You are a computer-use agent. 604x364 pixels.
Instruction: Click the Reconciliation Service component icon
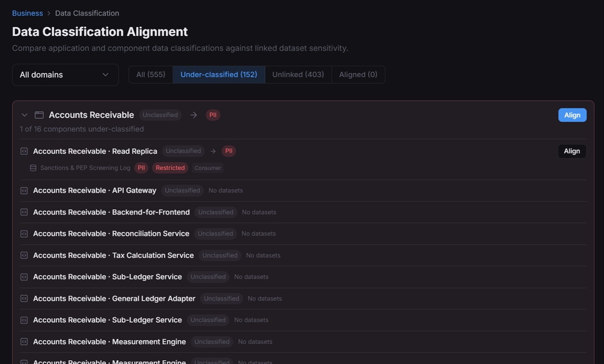(24, 234)
